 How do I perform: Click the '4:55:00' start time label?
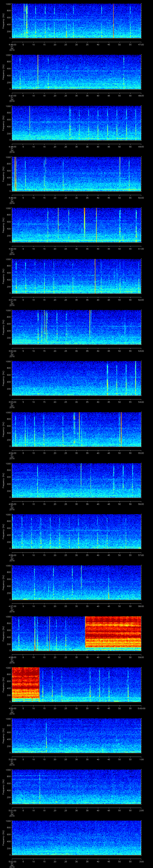point(12,504)
